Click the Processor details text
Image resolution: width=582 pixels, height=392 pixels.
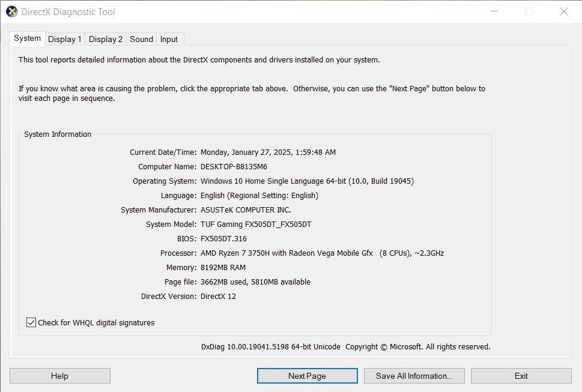point(321,253)
